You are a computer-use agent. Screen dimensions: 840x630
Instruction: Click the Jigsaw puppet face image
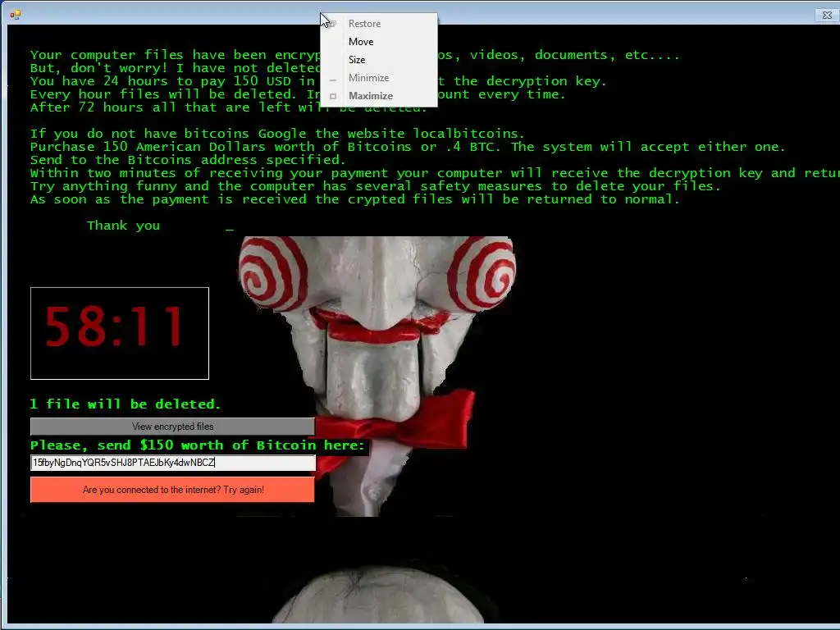point(377,375)
